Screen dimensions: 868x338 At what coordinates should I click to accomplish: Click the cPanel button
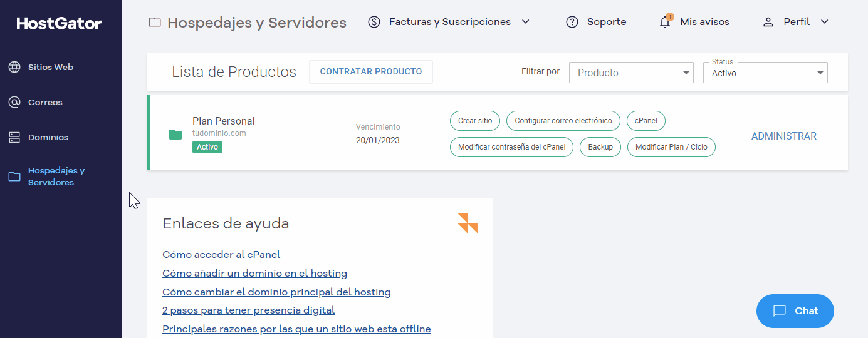tap(646, 121)
